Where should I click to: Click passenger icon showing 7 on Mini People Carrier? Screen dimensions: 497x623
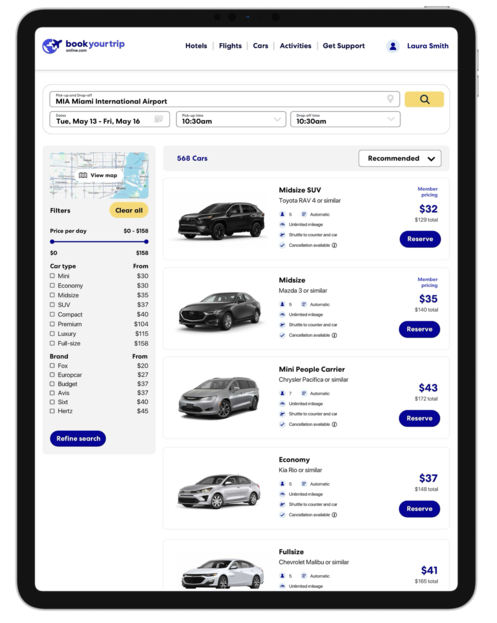coord(282,393)
